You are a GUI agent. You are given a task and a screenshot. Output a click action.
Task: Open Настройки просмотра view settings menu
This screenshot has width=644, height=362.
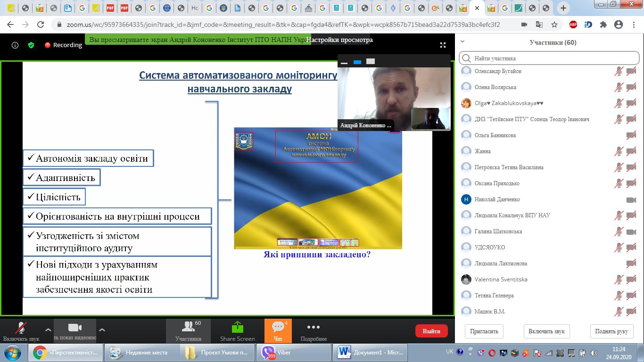(x=339, y=40)
